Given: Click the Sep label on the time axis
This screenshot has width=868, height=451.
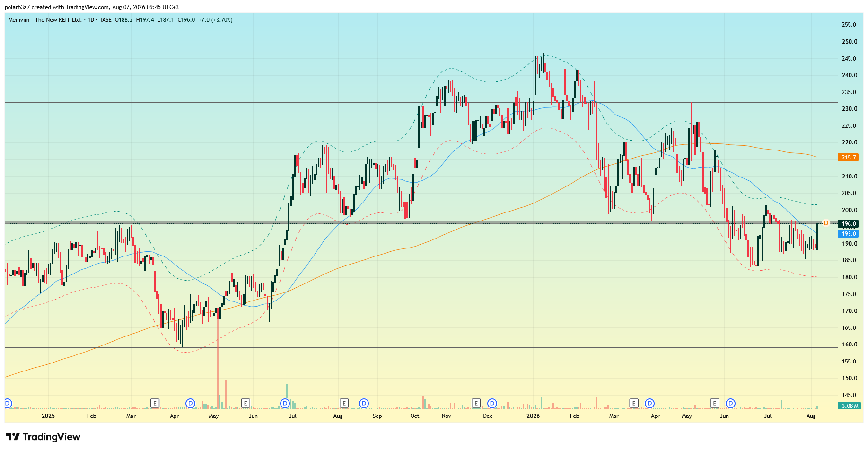Looking at the screenshot, I should click(377, 416).
